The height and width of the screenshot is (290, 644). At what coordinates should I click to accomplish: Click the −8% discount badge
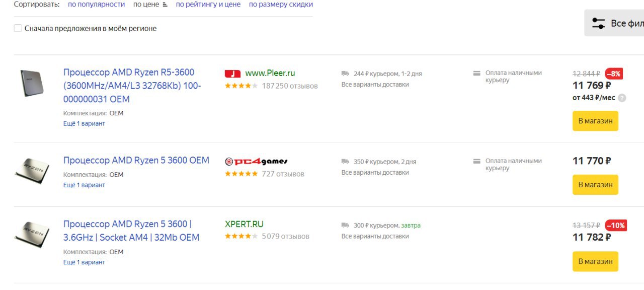[614, 74]
